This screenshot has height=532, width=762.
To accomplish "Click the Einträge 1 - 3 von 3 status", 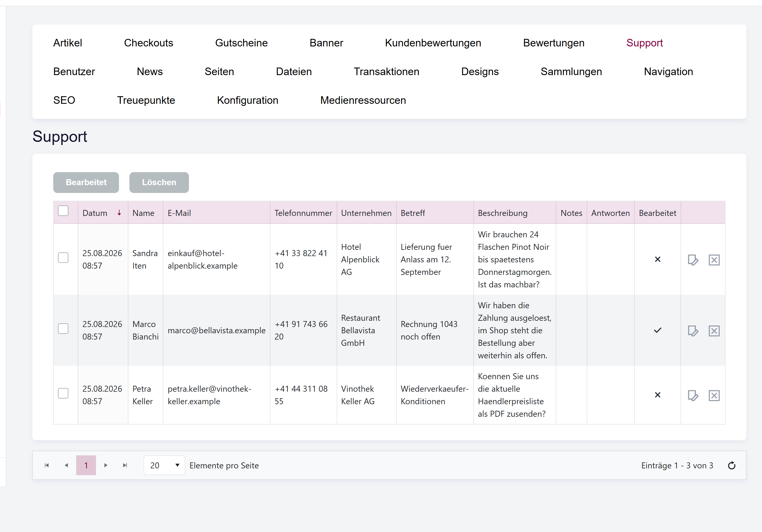I will coord(677,466).
